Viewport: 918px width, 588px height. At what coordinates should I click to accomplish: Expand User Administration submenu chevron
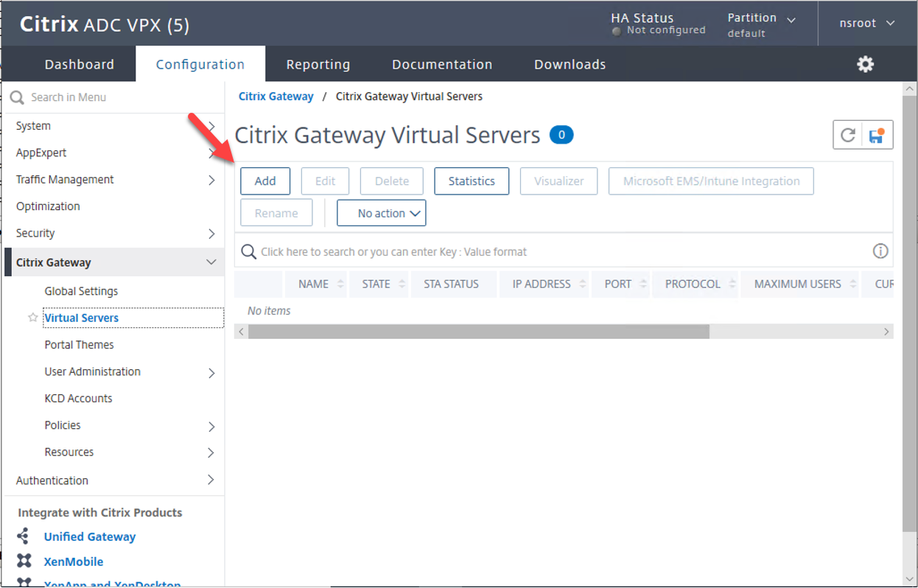point(211,373)
